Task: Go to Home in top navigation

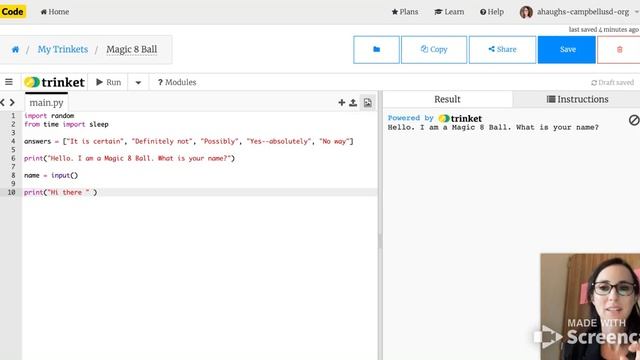Action: (55, 12)
